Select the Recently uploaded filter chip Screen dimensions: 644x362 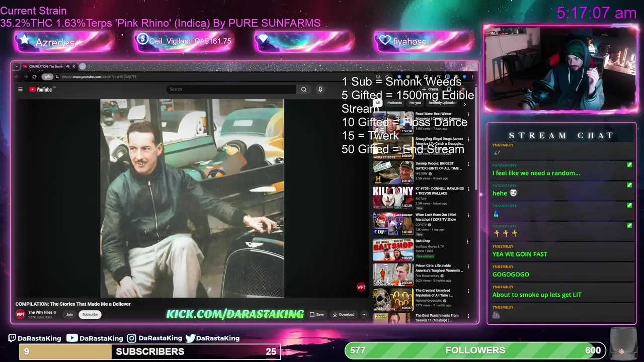tap(442, 103)
